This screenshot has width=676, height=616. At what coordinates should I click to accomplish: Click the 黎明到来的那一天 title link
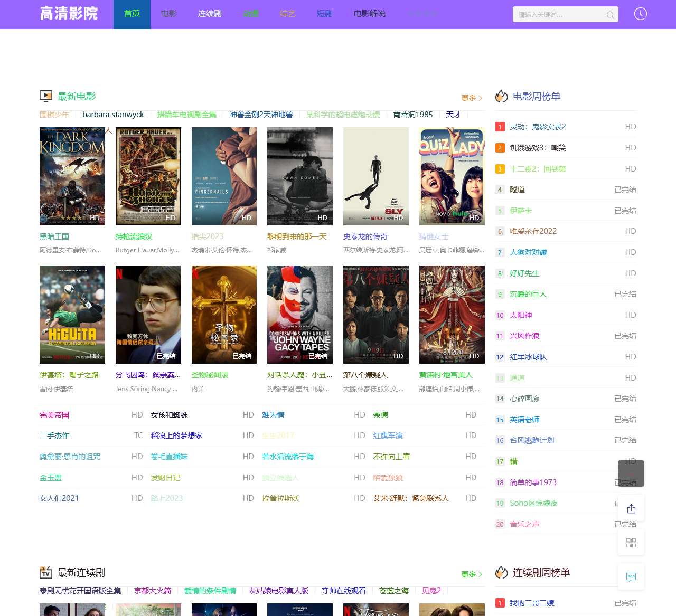pos(297,236)
